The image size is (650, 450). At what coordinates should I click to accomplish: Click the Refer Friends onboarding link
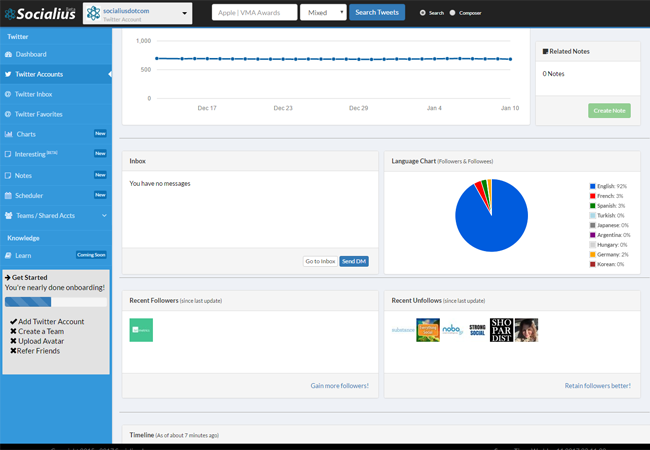click(x=38, y=351)
